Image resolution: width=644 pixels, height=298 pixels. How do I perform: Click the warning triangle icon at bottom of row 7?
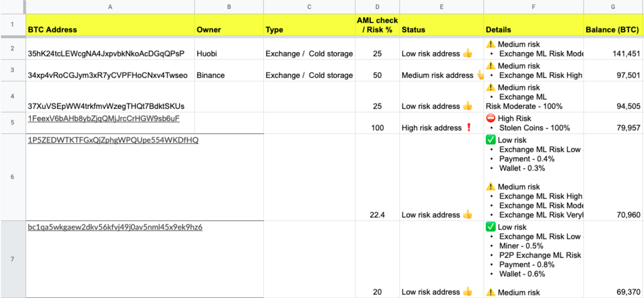tap(490, 292)
